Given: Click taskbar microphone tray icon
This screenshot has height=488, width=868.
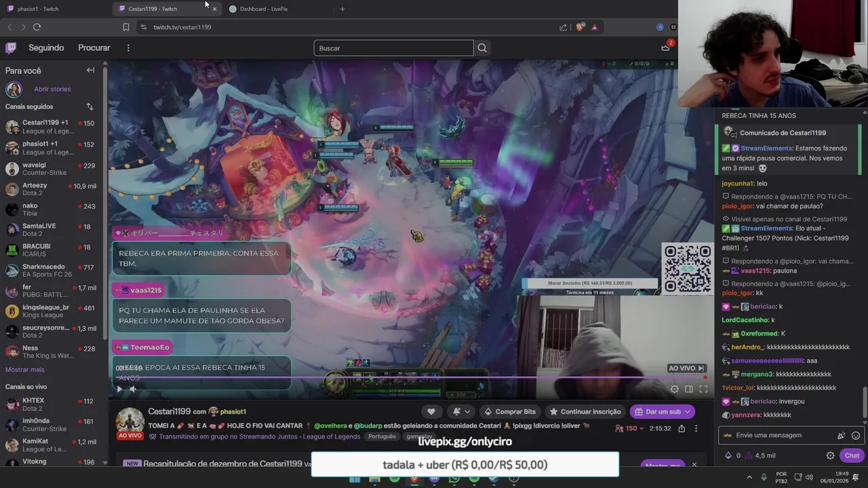Looking at the screenshot, I should 764,477.
